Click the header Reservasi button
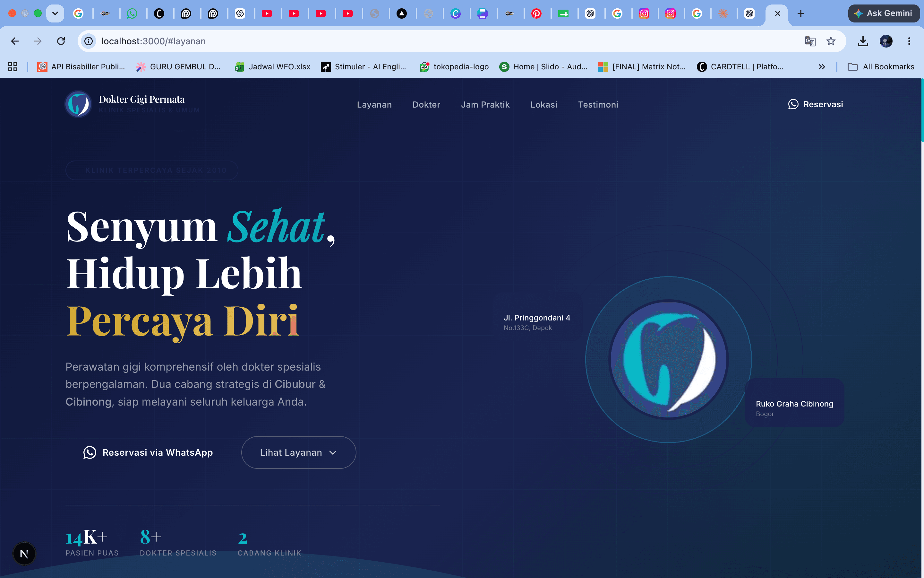Image resolution: width=924 pixels, height=578 pixels. pyautogui.click(x=816, y=104)
